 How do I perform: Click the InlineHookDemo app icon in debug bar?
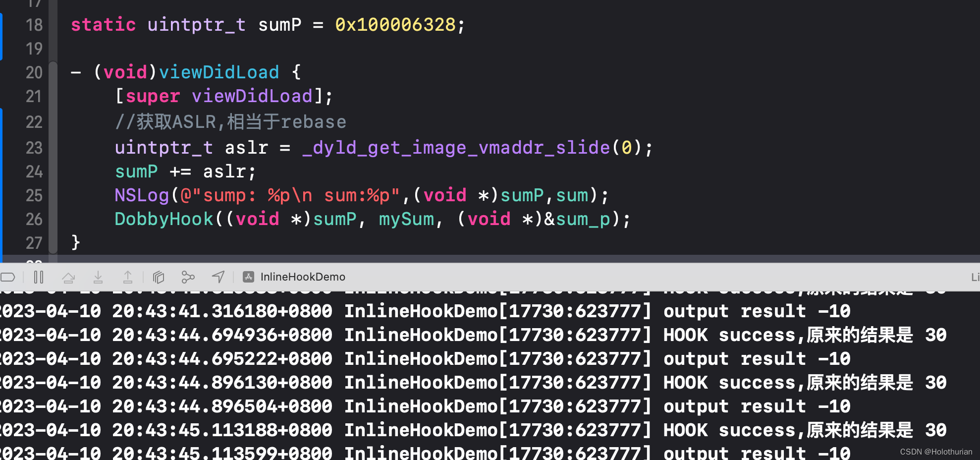[x=248, y=277]
